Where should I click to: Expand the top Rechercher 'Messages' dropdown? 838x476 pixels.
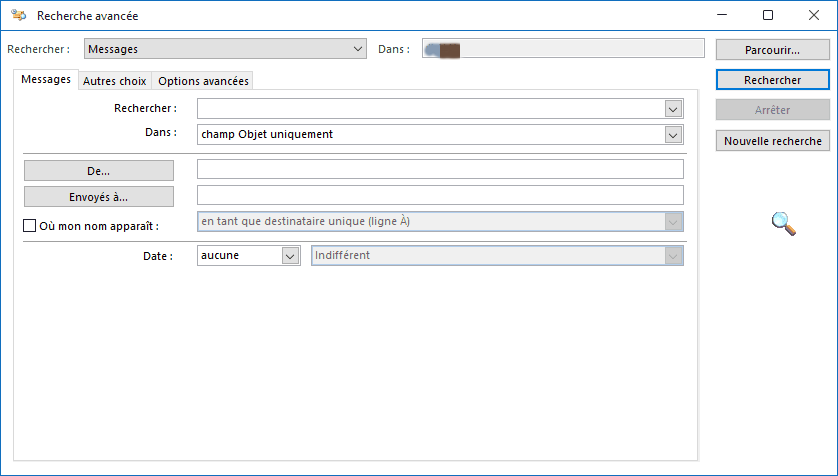coord(359,48)
